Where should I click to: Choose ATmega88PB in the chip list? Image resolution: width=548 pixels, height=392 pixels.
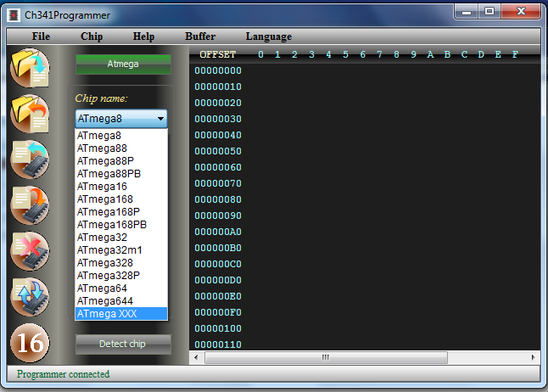[121, 174]
